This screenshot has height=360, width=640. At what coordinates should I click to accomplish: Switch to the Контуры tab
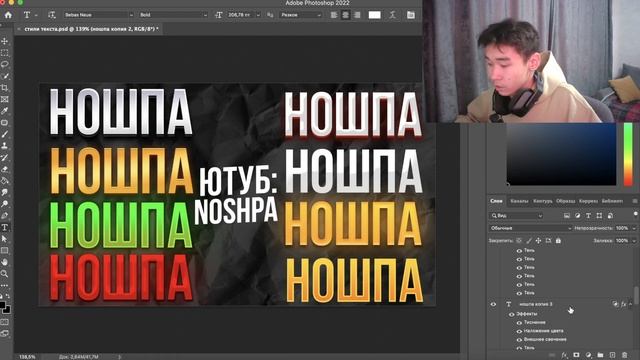[542, 201]
